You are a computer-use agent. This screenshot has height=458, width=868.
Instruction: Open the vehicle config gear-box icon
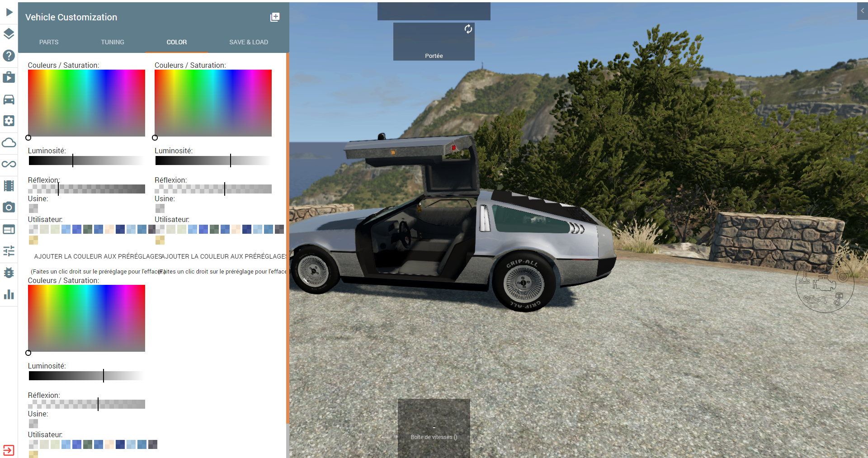9,121
